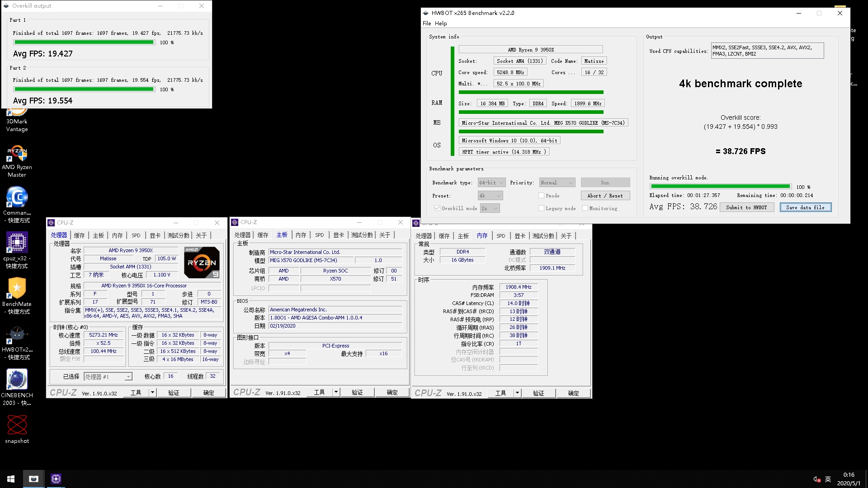Click Overkill output window title icon
This screenshot has height=488, width=868.
click(6, 6)
